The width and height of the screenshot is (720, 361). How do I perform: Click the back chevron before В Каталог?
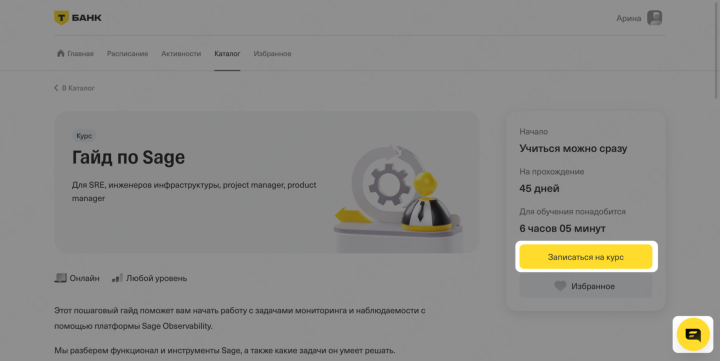pyautogui.click(x=56, y=88)
